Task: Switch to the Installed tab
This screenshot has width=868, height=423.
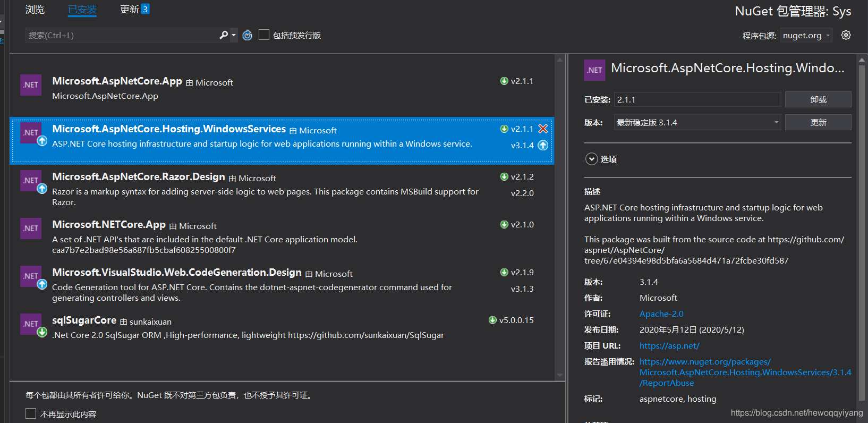Action: click(x=82, y=10)
